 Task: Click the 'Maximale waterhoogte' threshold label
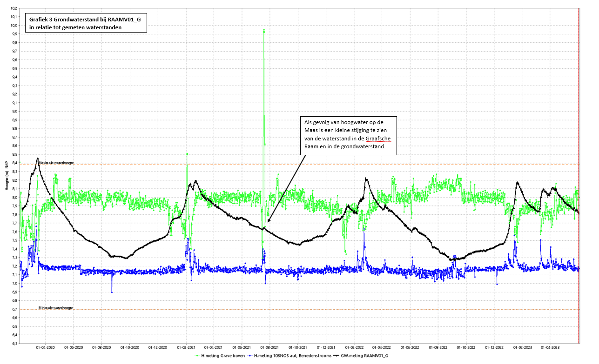pyautogui.click(x=56, y=163)
